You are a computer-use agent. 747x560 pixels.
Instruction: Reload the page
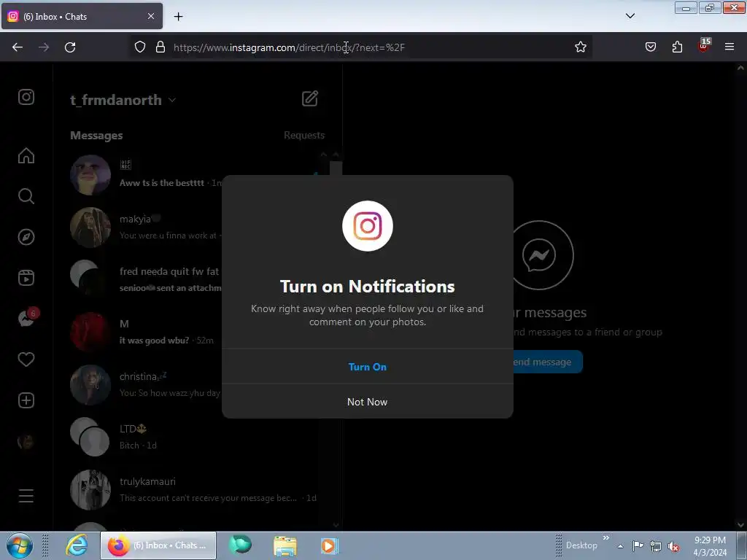(x=70, y=47)
